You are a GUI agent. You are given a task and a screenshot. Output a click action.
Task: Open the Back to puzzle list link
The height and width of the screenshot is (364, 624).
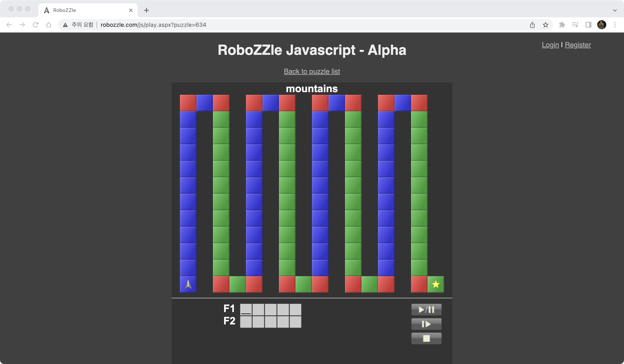pos(312,72)
